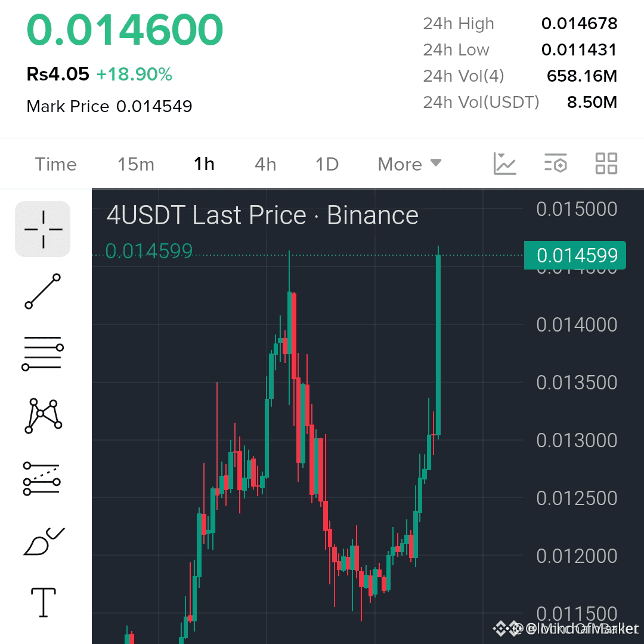Click the green 0.014599 price axis label
This screenshot has width=644, height=644.
coord(575,255)
